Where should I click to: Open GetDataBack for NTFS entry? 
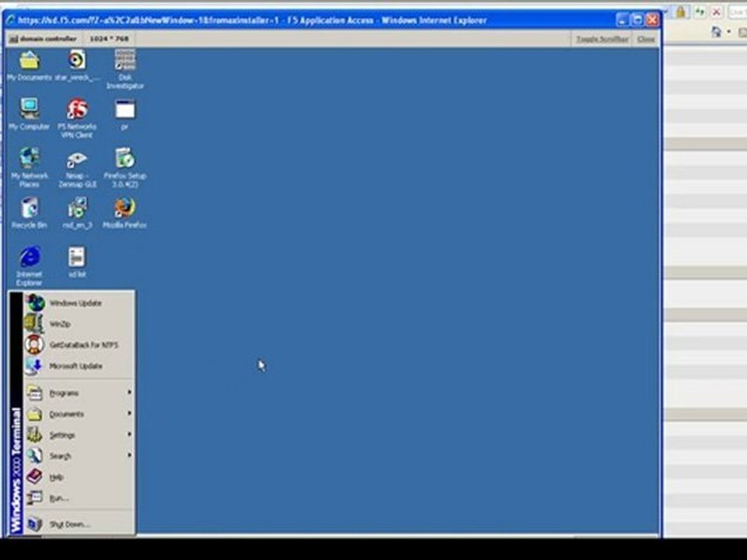(79, 345)
